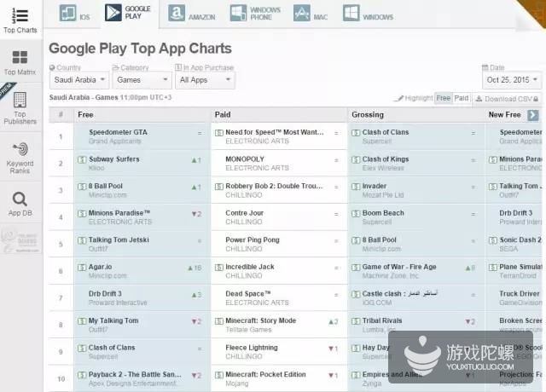Open the Date dropdown Oct 25, 2015
Image resolution: width=546 pixels, height=392 pixels.
[512, 80]
